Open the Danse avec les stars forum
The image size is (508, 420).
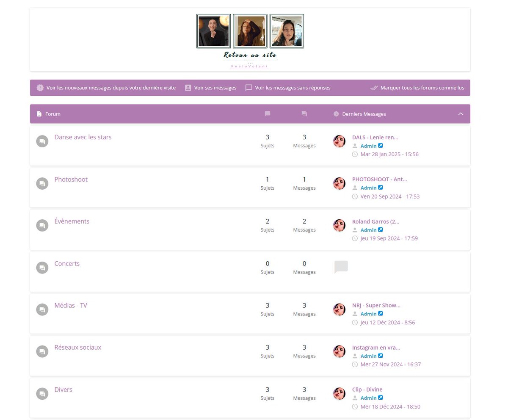tap(83, 137)
